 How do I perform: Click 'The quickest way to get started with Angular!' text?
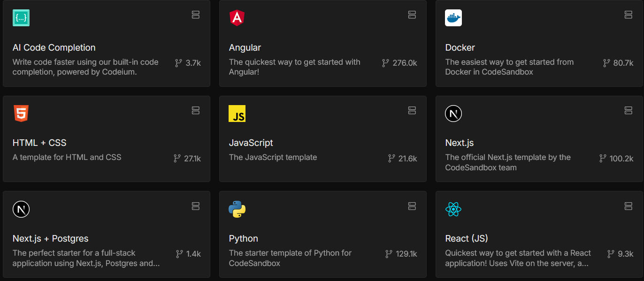pyautogui.click(x=295, y=67)
